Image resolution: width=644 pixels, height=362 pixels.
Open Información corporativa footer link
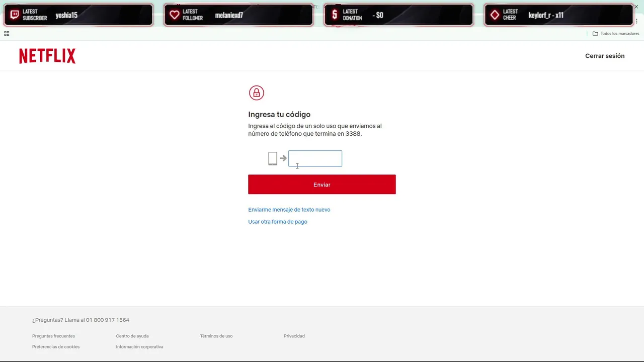[139, 347]
